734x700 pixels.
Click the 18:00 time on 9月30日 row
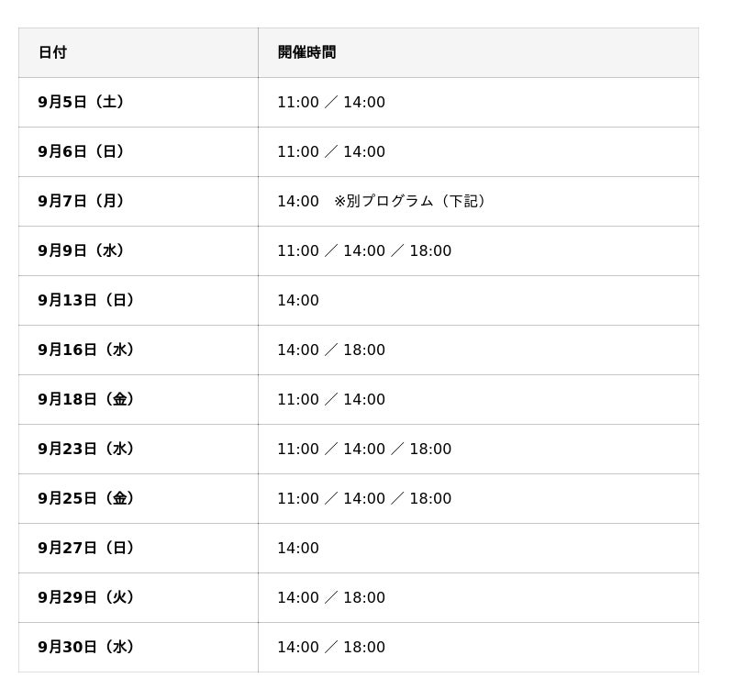pos(364,647)
